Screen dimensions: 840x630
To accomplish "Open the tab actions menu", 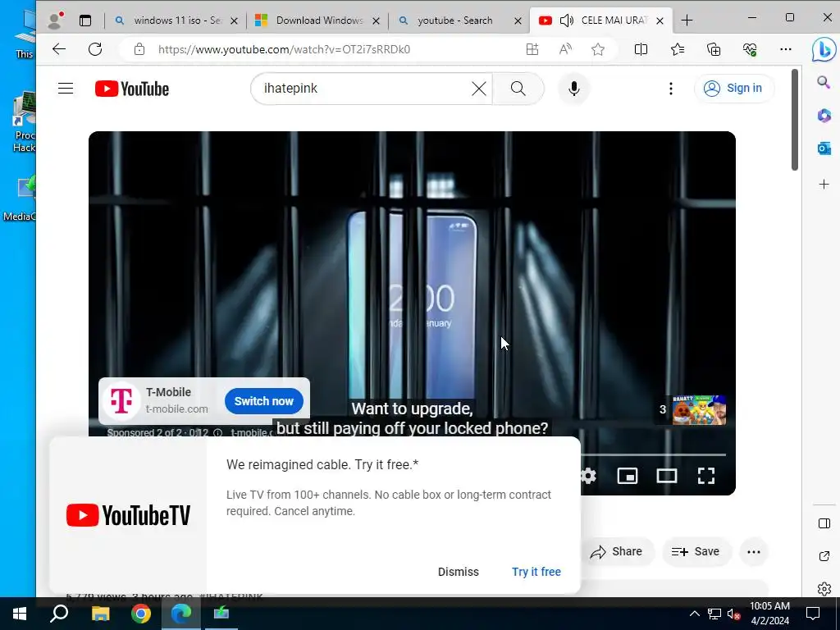I will click(85, 21).
